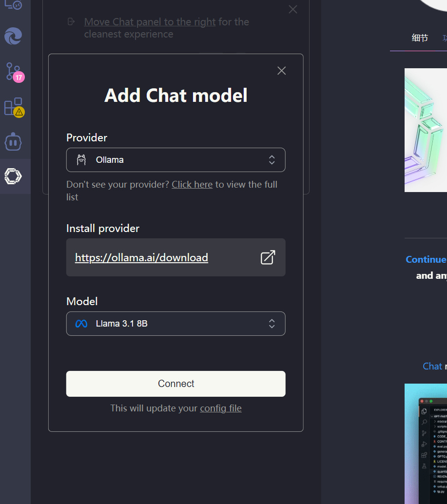The image size is (447, 504).
Task: Click the Connect button
Action: 176,384
